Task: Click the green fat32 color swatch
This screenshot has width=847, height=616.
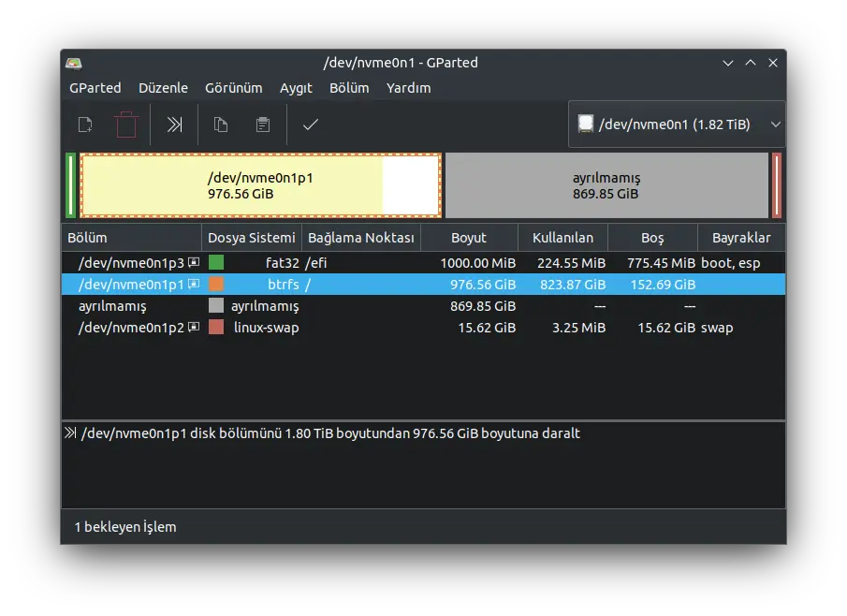Action: [x=216, y=263]
